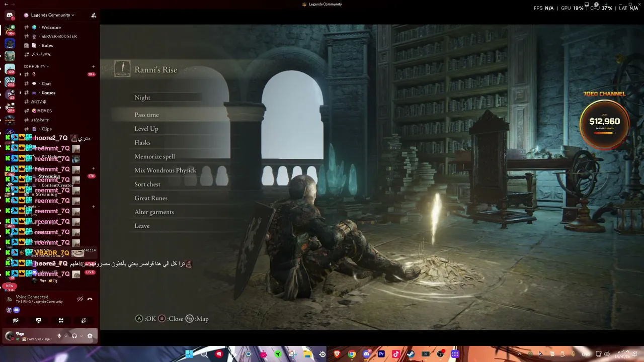Screen dimensions: 644x362
Task: Click the Night time-of-day label
Action: click(142, 98)
